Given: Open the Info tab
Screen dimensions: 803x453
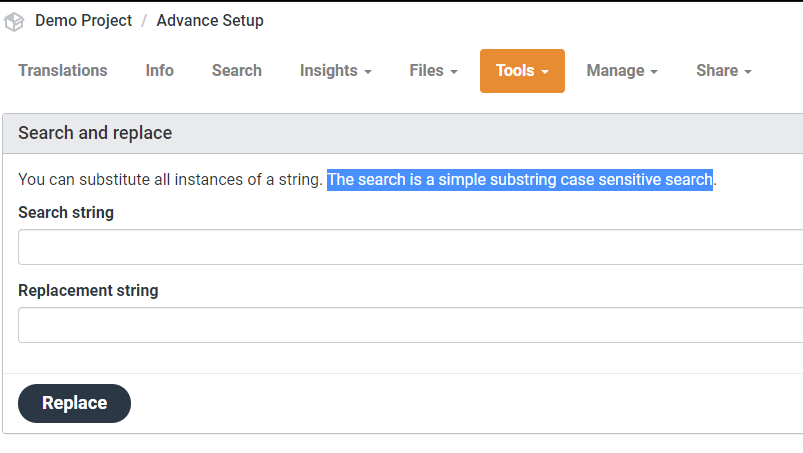Looking at the screenshot, I should [x=159, y=70].
